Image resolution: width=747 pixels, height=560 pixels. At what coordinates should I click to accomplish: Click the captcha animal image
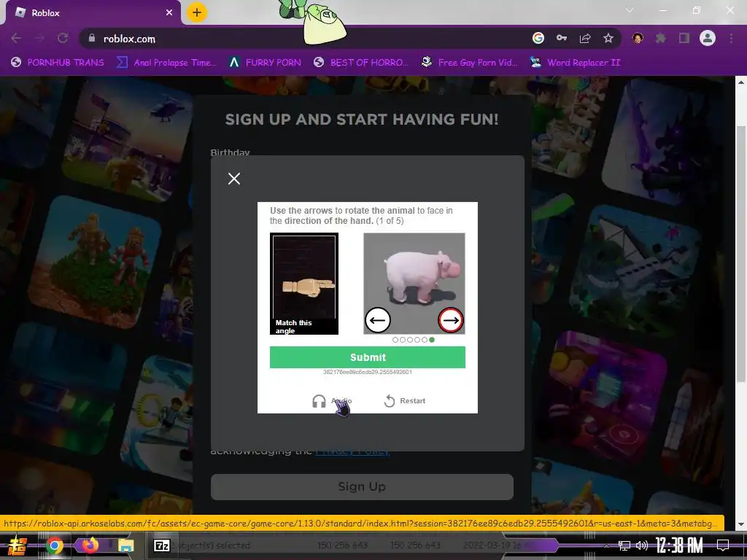click(414, 284)
